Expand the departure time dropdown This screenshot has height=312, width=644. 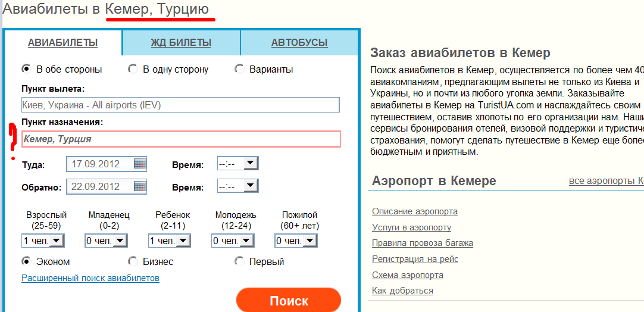pos(251,164)
